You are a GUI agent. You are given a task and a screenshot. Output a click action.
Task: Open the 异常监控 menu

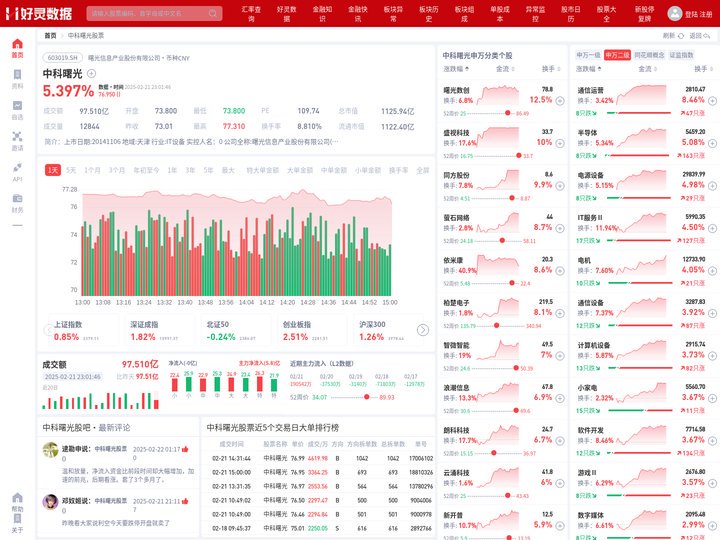[535, 14]
